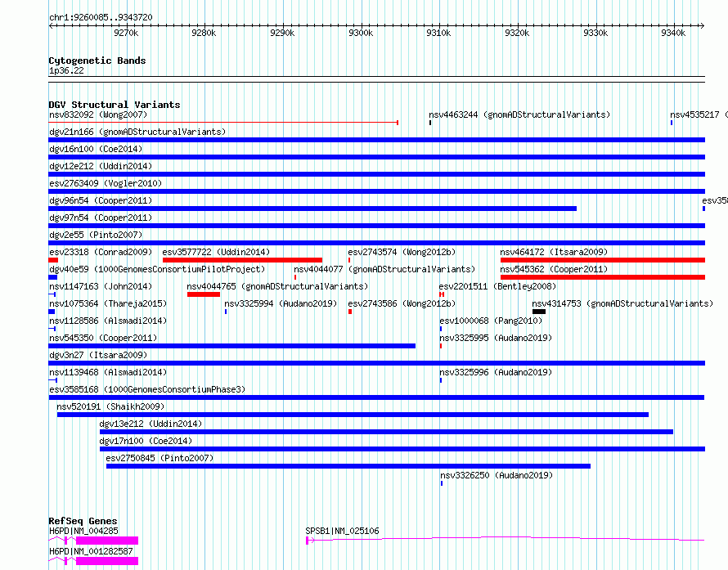The height and width of the screenshot is (570, 728).
Task: Click the 9340k ruler tick label
Action: [673, 33]
